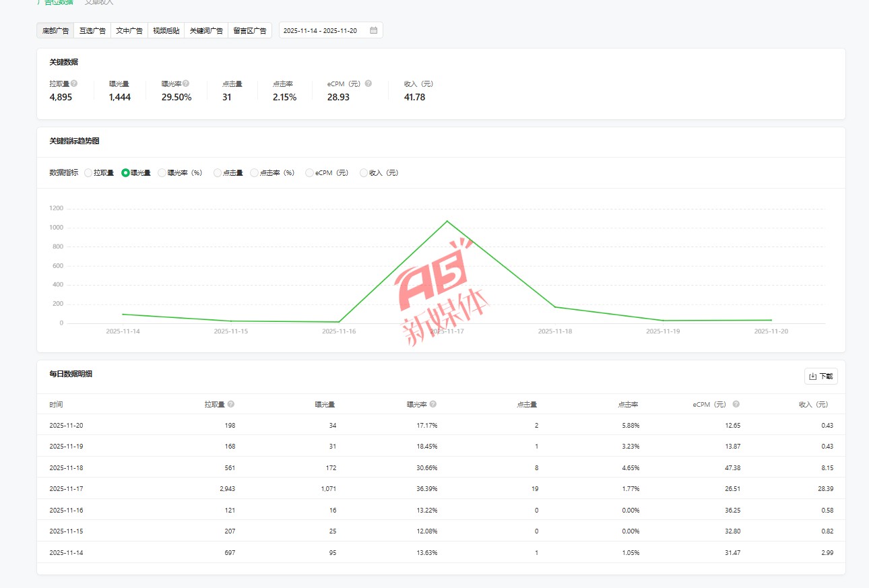Click help icon beside eCPM in 关键数据
869x588 pixels.
[368, 84]
